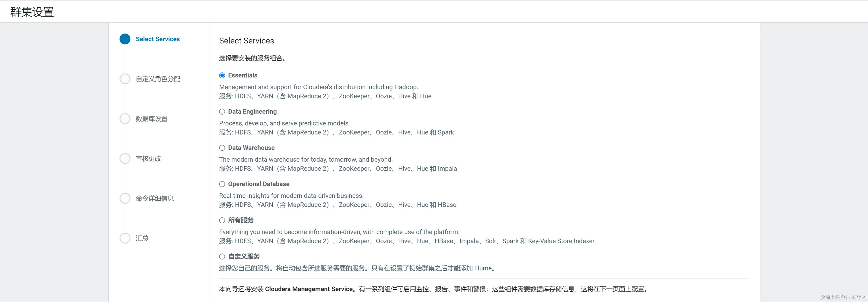Jump to the 数据库设置 step
Screen dimensions: 868x302
pyautogui.click(x=152, y=119)
